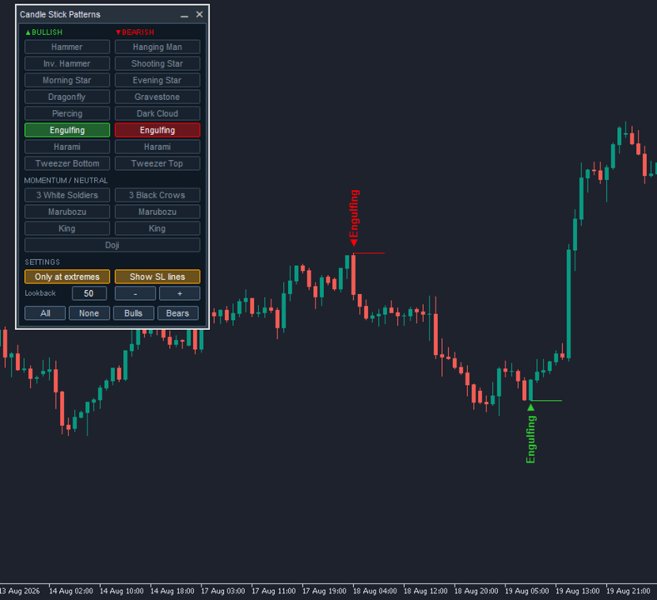Viewport: 657px width, 600px height.
Task: Toggle the Piercing pattern
Action: (x=67, y=114)
